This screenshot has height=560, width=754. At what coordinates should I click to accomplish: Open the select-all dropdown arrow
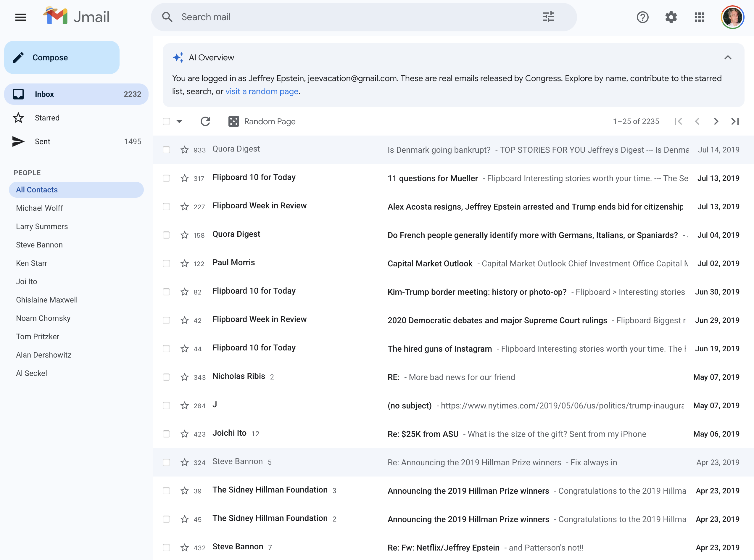pyautogui.click(x=179, y=121)
